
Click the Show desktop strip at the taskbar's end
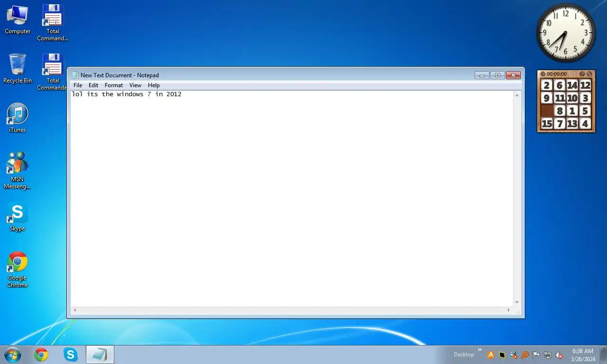click(603, 355)
